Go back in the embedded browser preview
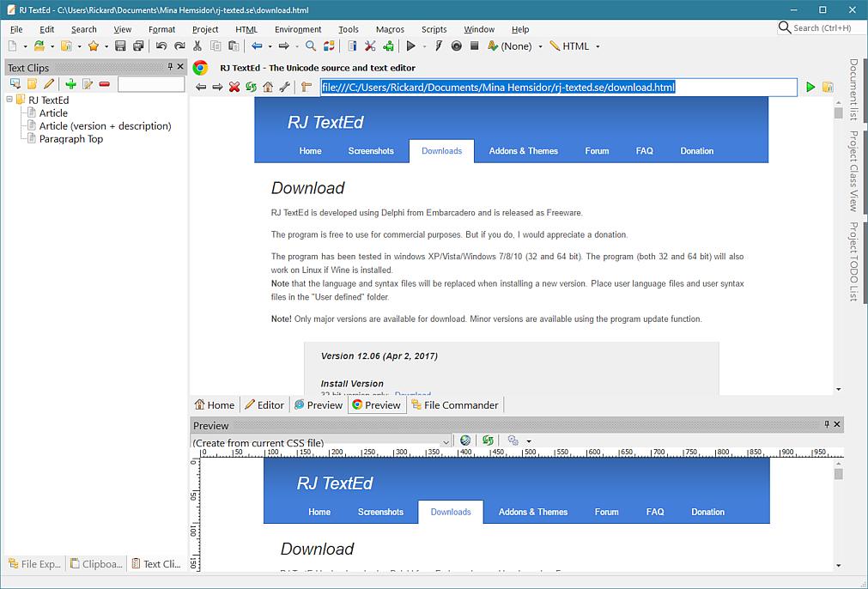The height and width of the screenshot is (589, 868). (201, 87)
